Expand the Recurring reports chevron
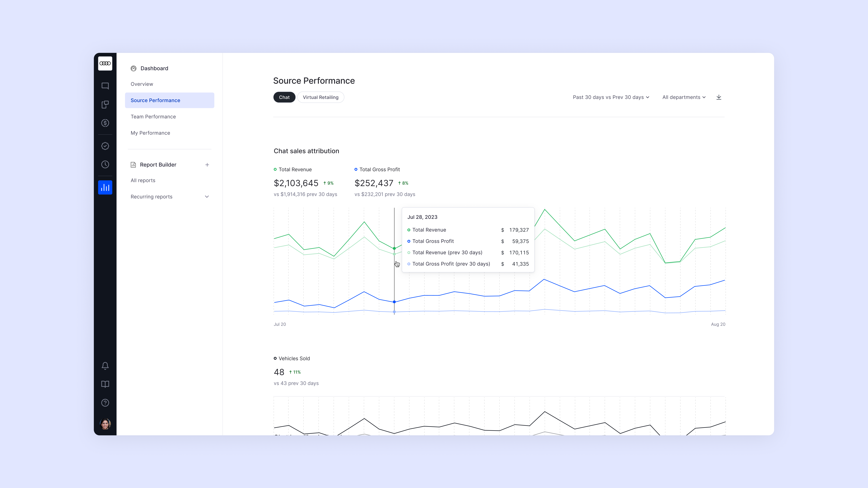868x488 pixels. click(x=207, y=197)
